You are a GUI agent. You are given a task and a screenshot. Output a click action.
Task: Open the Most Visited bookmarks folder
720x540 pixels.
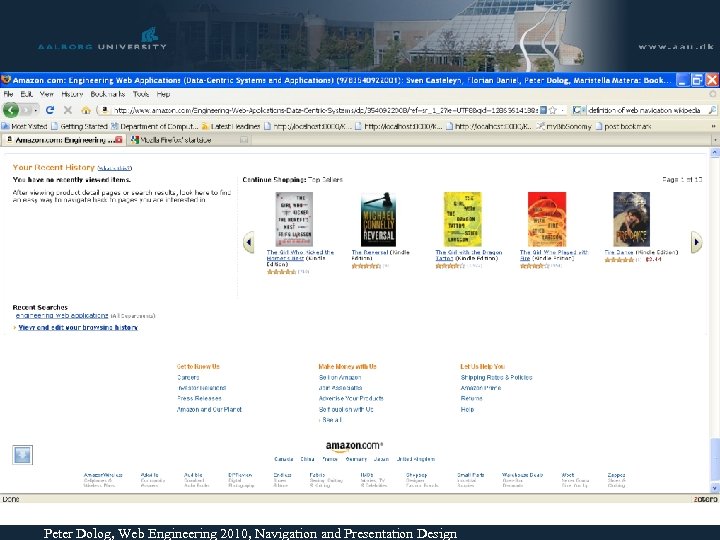pyautogui.click(x=25, y=126)
